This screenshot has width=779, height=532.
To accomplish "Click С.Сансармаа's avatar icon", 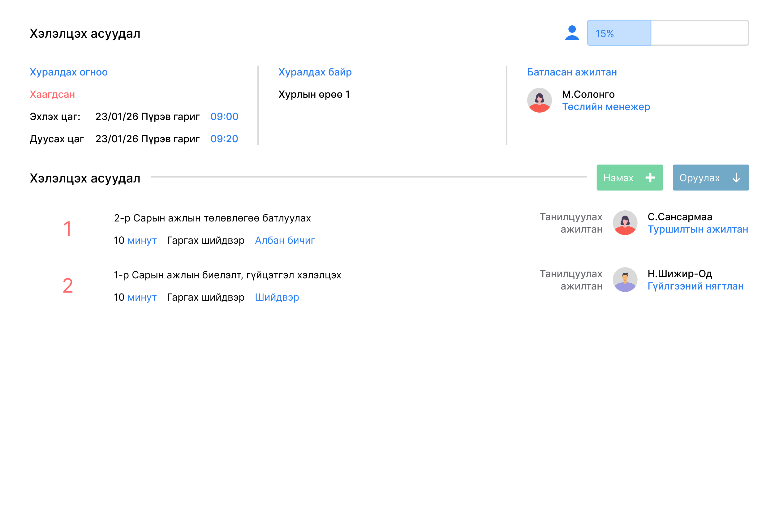I will pos(625,223).
